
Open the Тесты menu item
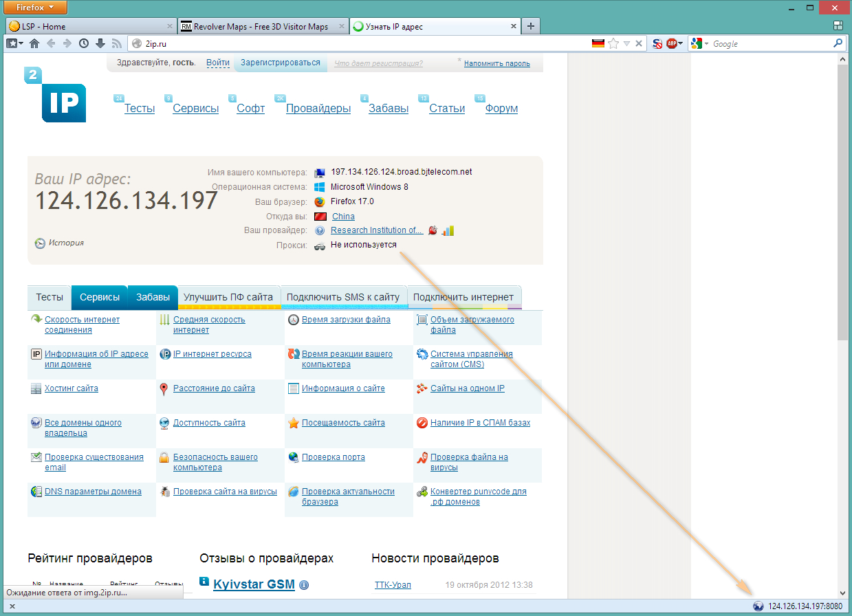tap(140, 109)
